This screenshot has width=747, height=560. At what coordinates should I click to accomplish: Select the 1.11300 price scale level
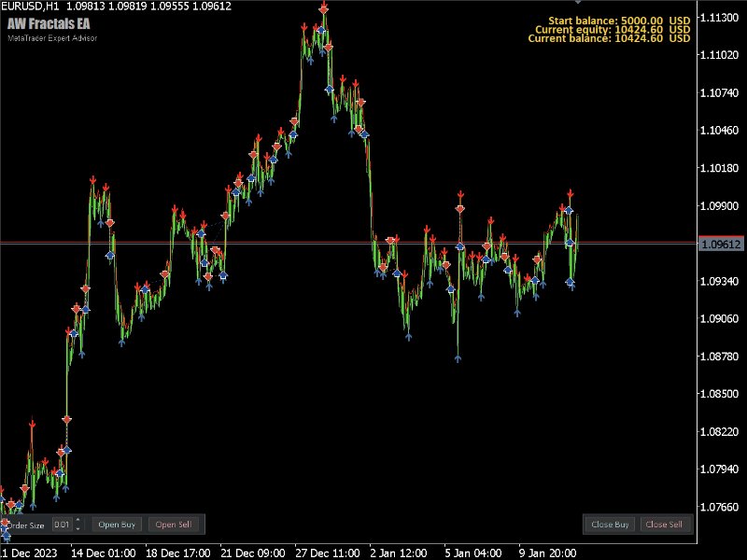pyautogui.click(x=720, y=18)
